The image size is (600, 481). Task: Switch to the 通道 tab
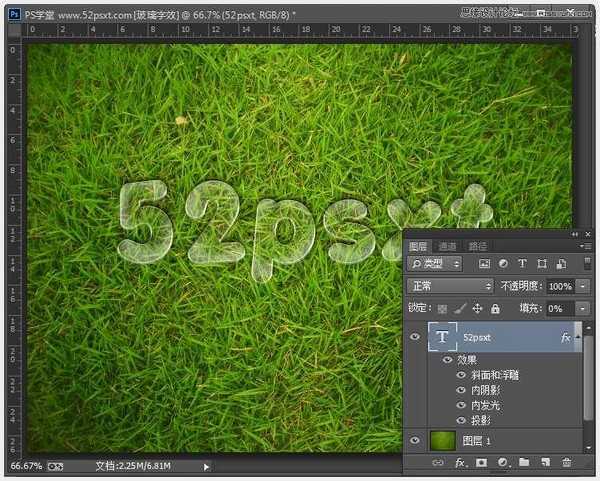pos(447,246)
